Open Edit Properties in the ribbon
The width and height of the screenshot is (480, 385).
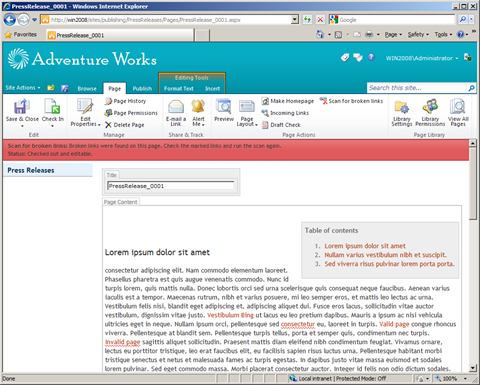tap(85, 112)
